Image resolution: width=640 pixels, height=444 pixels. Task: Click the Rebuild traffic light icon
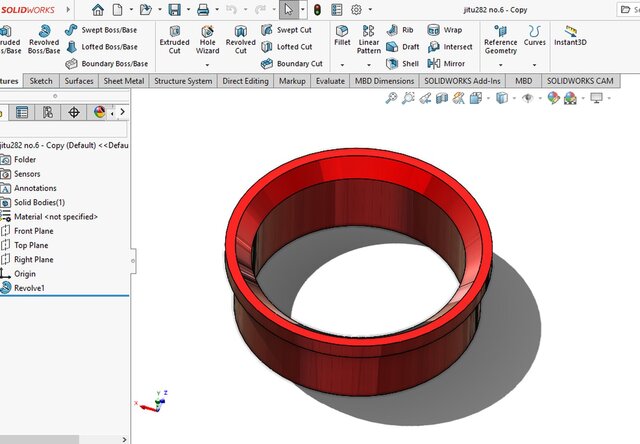click(x=317, y=9)
